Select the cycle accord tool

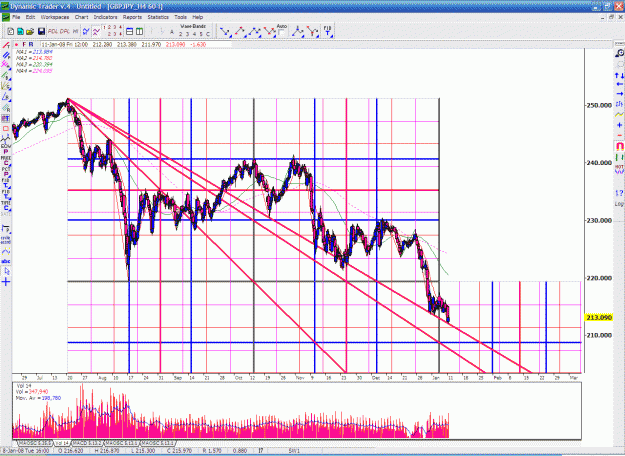pyautogui.click(x=6, y=240)
